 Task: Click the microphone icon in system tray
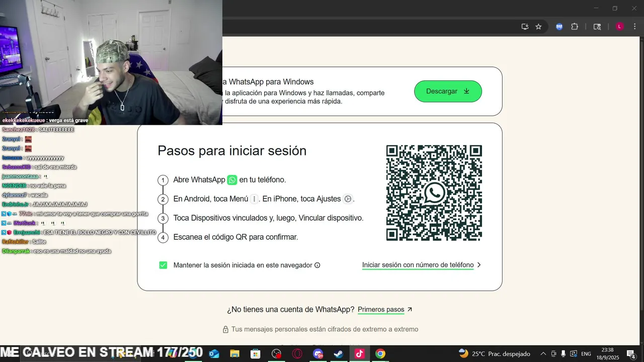pyautogui.click(x=563, y=354)
